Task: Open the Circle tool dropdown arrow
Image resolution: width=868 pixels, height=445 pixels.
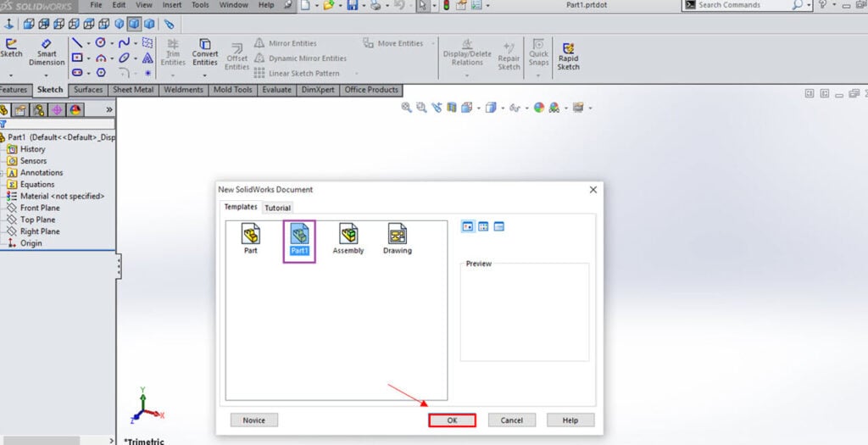Action: coord(111,43)
